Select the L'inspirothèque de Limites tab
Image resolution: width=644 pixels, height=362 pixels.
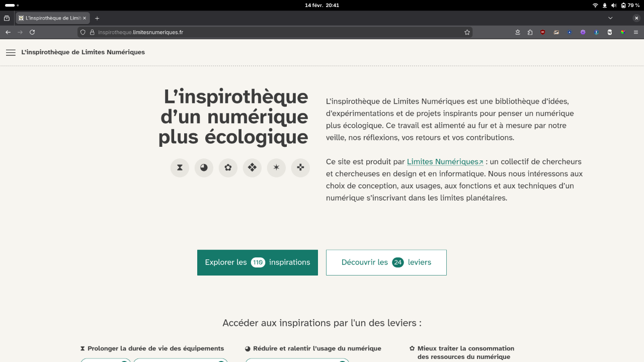pos(53,18)
